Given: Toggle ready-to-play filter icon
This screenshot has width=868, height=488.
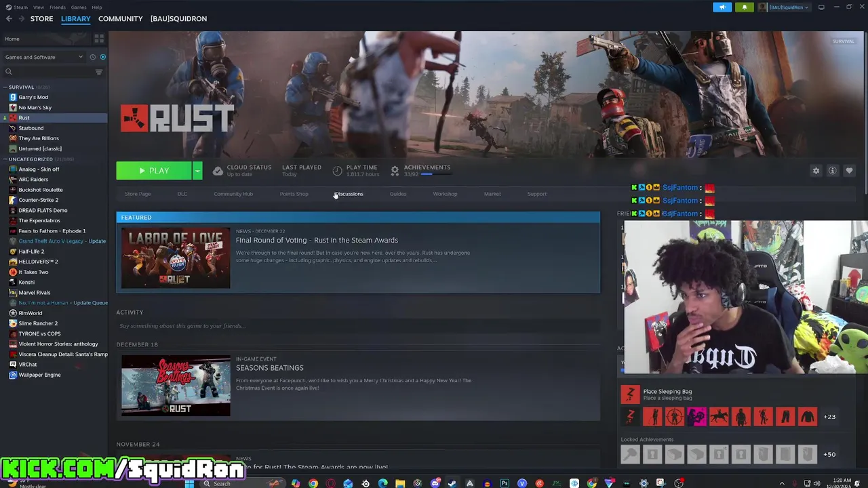Looking at the screenshot, I should point(102,57).
